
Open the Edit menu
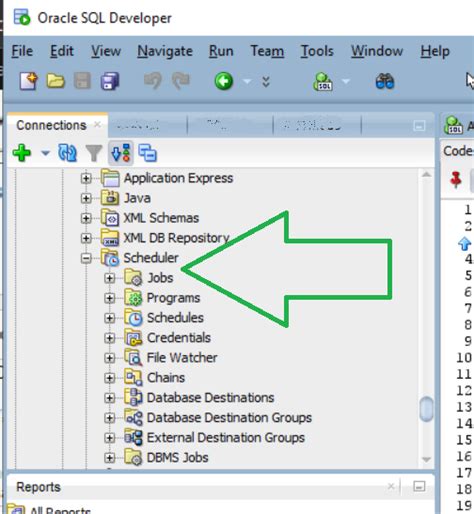coord(62,51)
